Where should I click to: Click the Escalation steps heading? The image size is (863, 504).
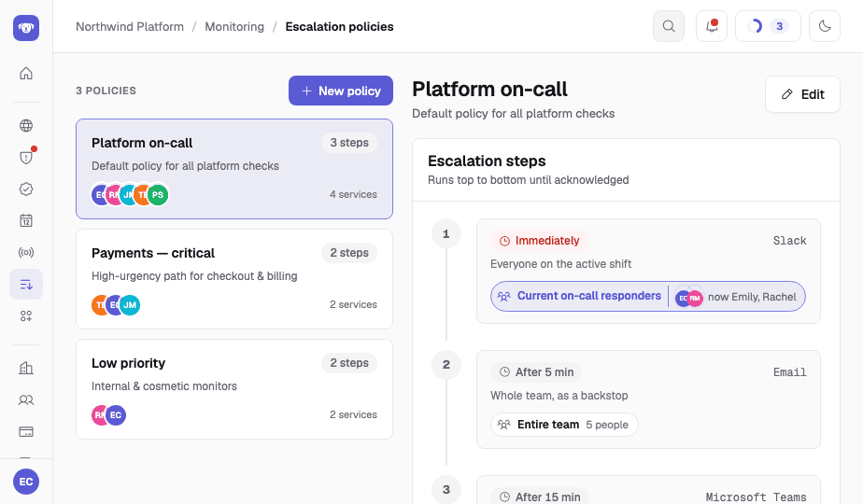(488, 161)
